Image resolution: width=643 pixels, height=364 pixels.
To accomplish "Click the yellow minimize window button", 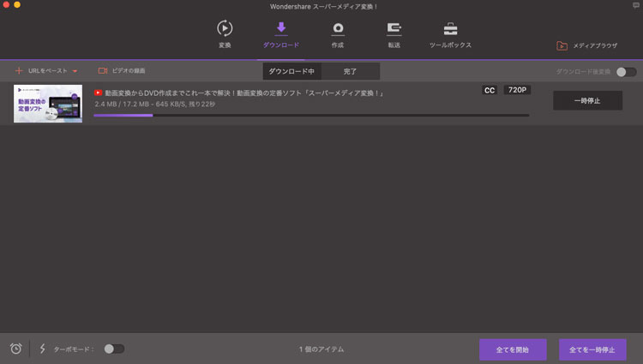I will tap(17, 4).
